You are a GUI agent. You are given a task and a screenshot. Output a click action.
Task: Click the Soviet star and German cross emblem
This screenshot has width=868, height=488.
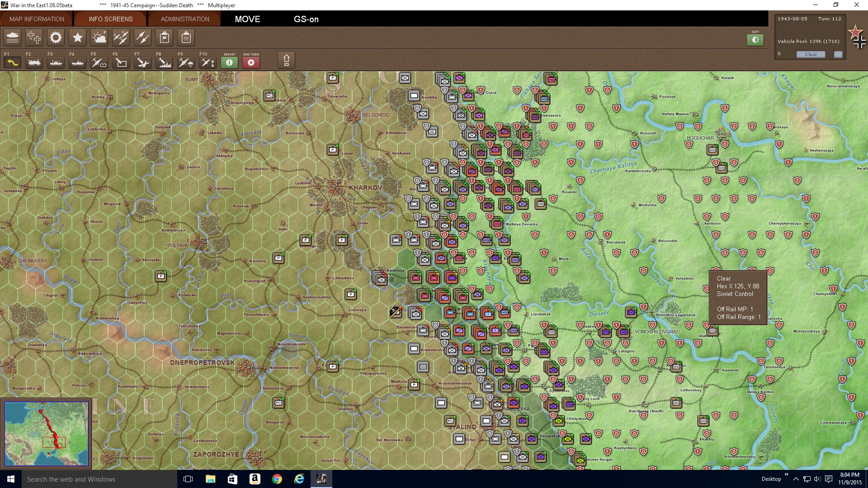click(857, 37)
